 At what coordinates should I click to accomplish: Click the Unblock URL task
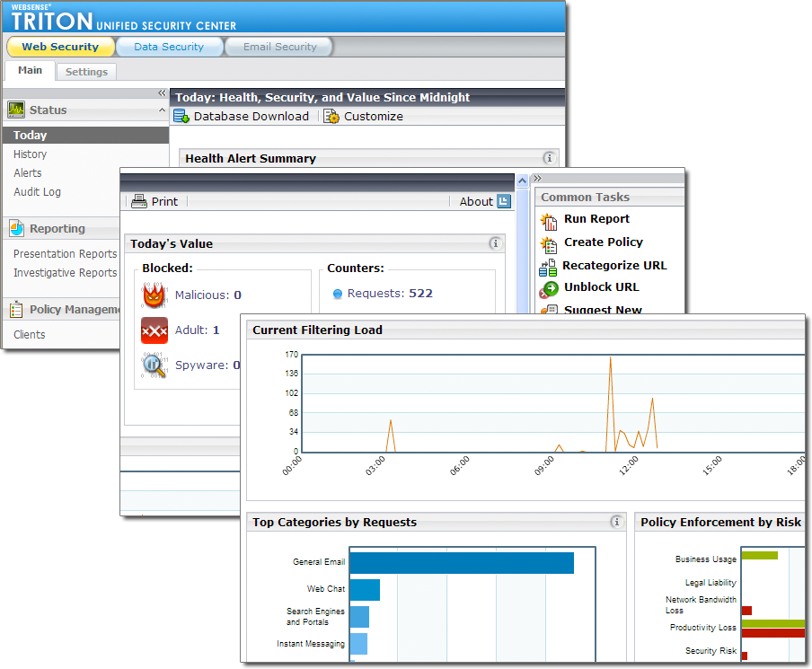[x=601, y=286]
